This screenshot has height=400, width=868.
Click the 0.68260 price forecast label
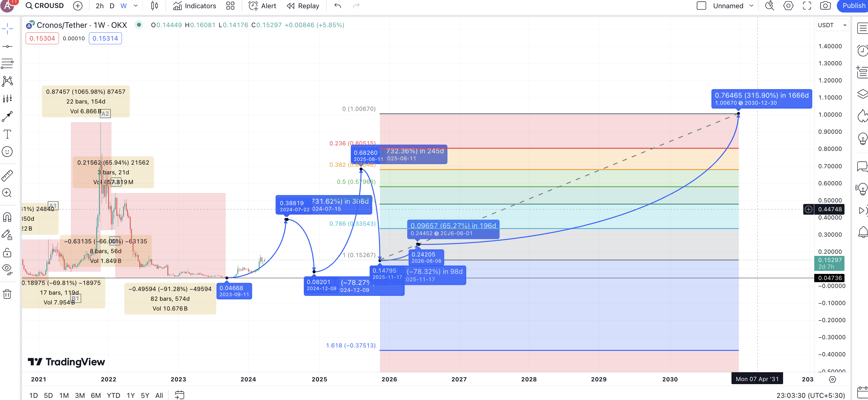click(366, 153)
